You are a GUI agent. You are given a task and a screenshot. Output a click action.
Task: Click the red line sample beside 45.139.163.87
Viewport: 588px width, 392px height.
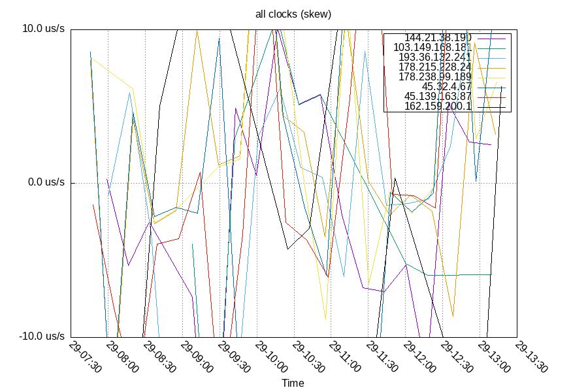point(491,97)
